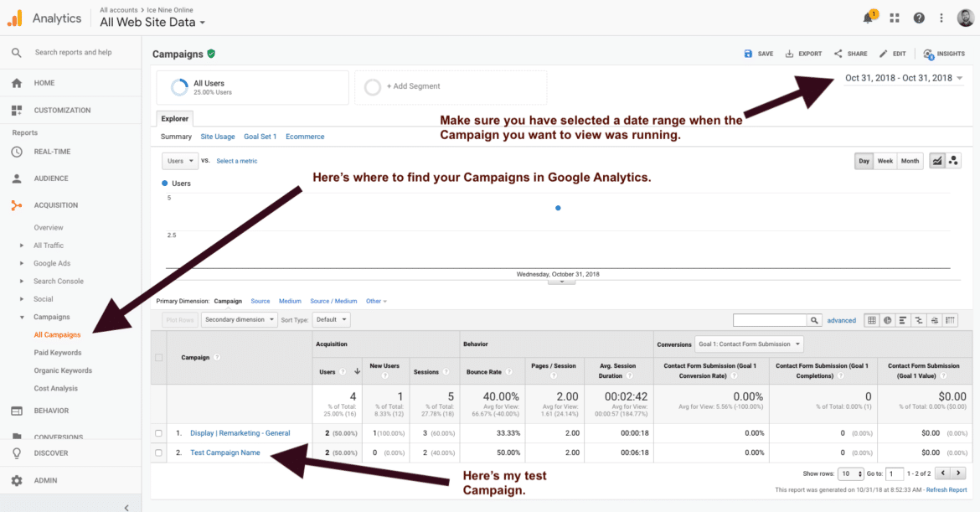Click the Refresh Report link
This screenshot has width=980, height=512.
945,489
